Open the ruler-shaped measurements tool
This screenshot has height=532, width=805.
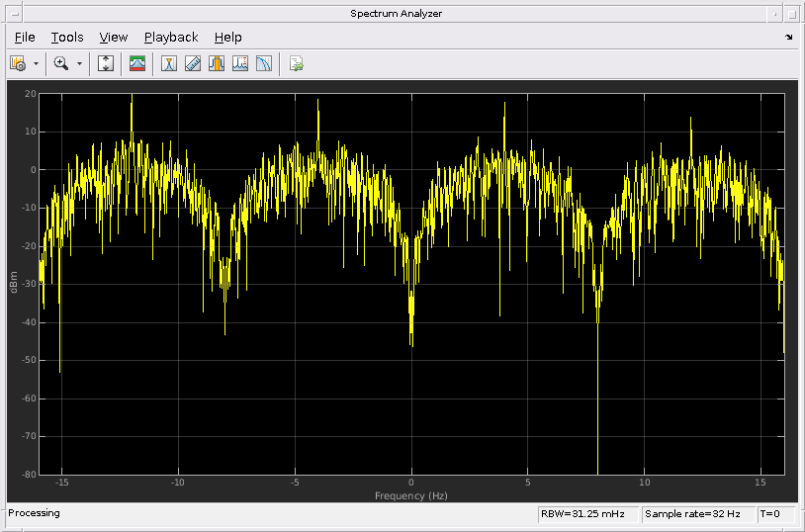[x=193, y=63]
